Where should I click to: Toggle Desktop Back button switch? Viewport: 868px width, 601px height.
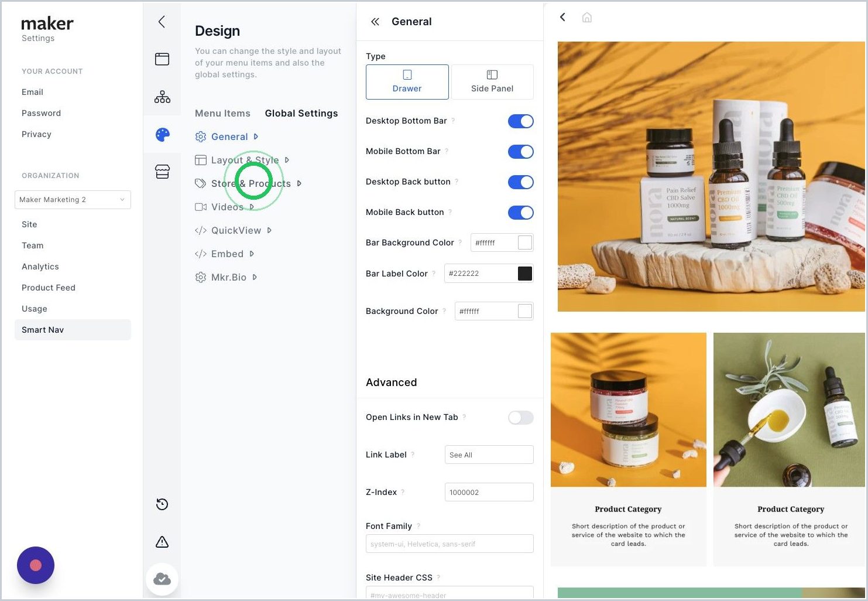pyautogui.click(x=521, y=182)
